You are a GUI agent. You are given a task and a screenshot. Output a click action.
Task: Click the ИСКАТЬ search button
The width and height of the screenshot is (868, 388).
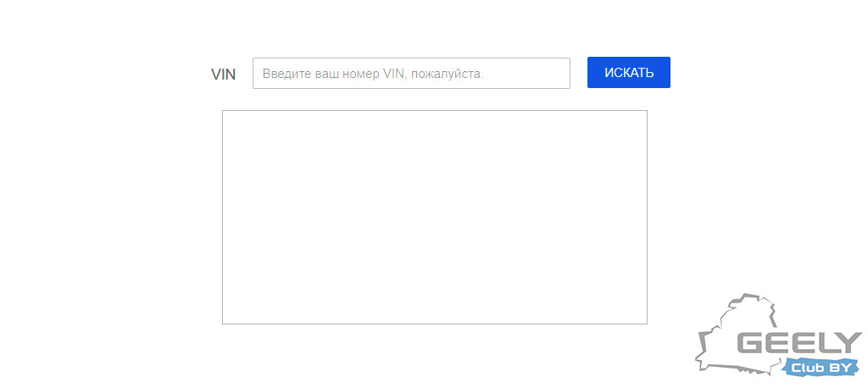(x=628, y=73)
